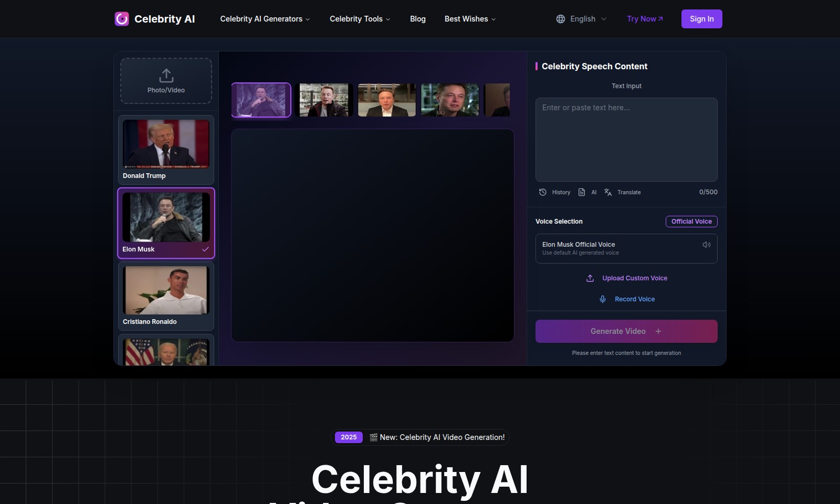
Task: Click the Generate Video button
Action: (626, 331)
